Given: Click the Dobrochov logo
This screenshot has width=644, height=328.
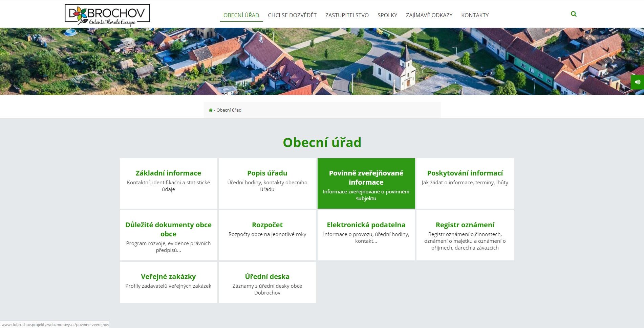Looking at the screenshot, I should pos(107,15).
